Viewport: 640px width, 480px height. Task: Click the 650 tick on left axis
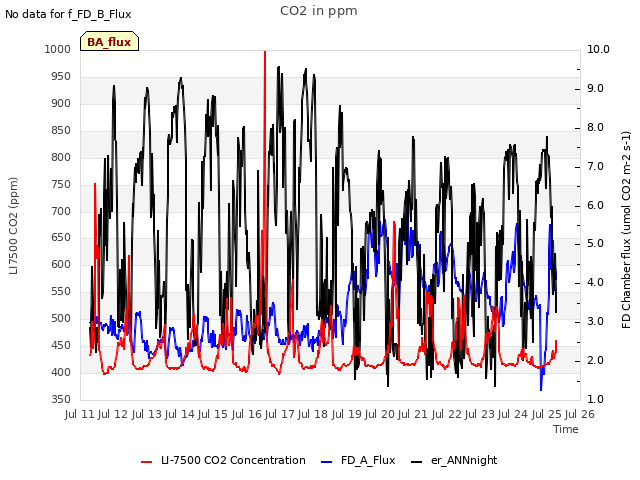(x=60, y=238)
